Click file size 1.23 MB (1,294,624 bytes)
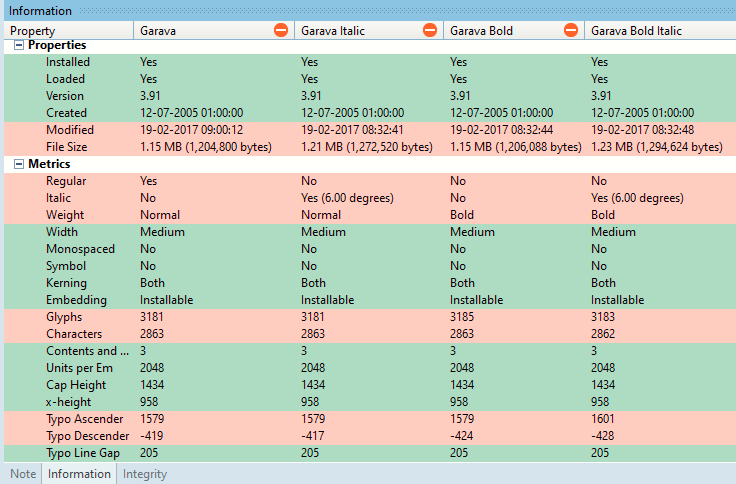Screen dimensions: 736x484 [x=657, y=147]
